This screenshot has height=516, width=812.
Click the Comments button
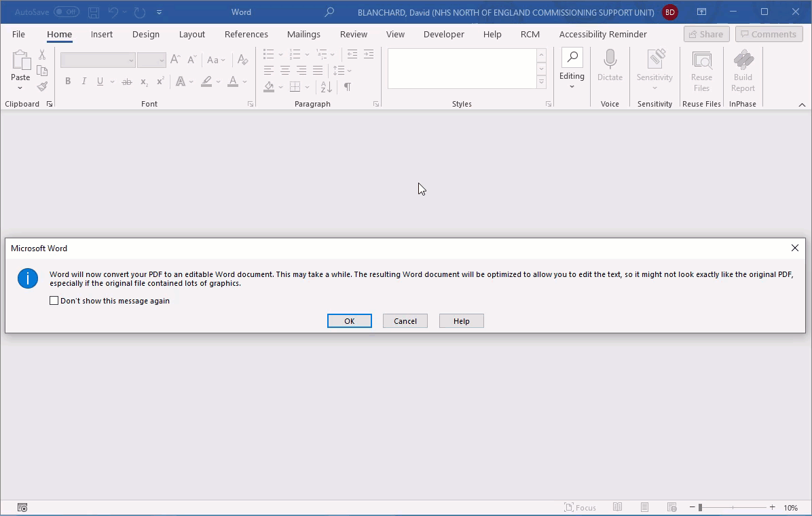pos(769,34)
